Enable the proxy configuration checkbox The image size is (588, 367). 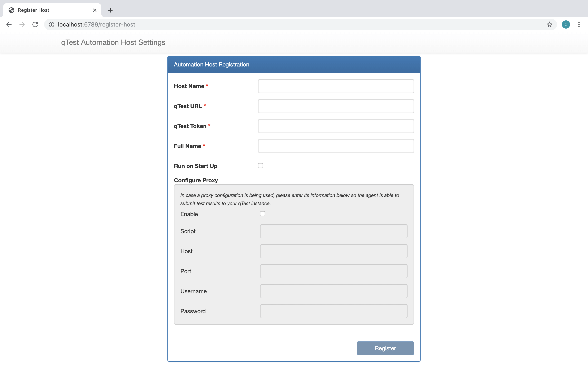[262, 214]
